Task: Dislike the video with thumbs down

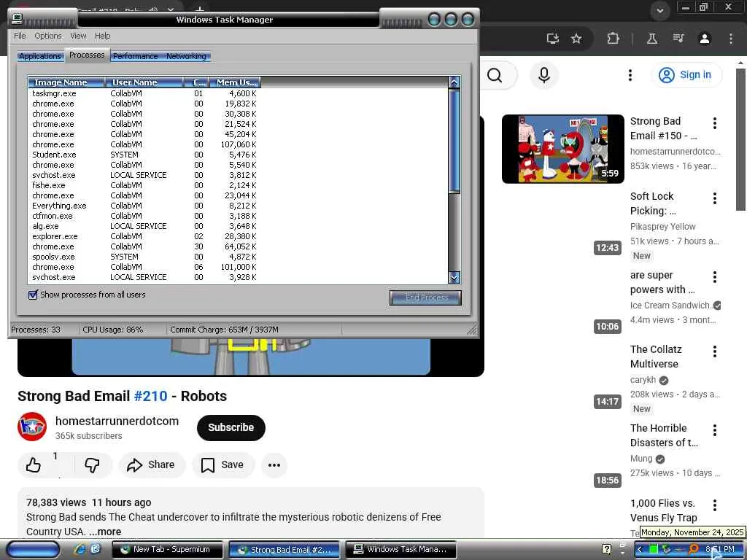Action: tap(92, 464)
